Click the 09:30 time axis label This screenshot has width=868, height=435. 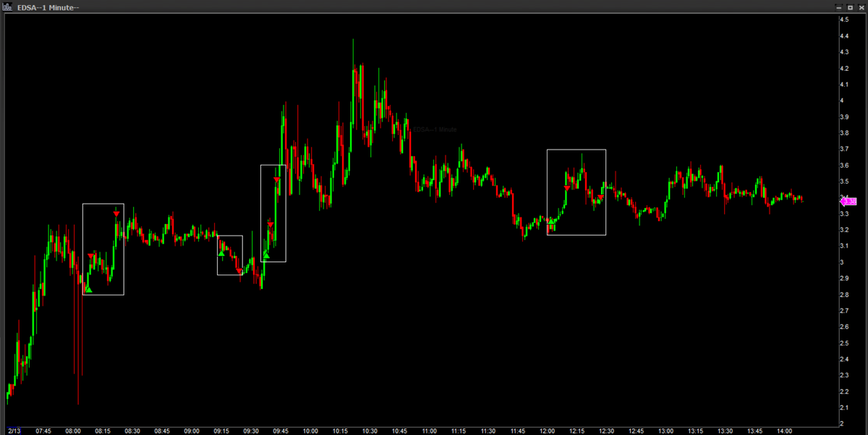tap(251, 431)
